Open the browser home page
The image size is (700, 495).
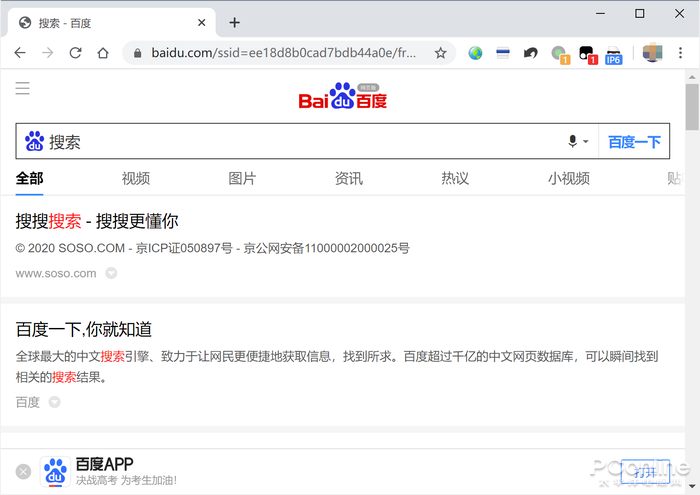coord(103,53)
